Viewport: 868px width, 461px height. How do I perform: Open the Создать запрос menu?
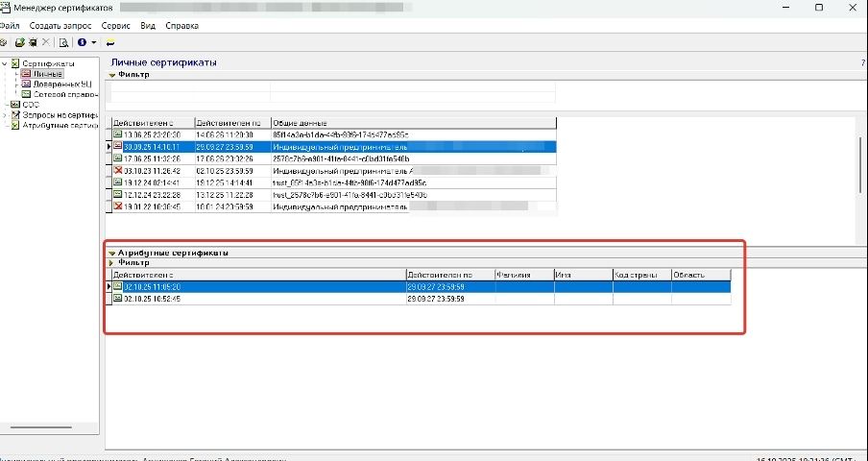click(60, 25)
